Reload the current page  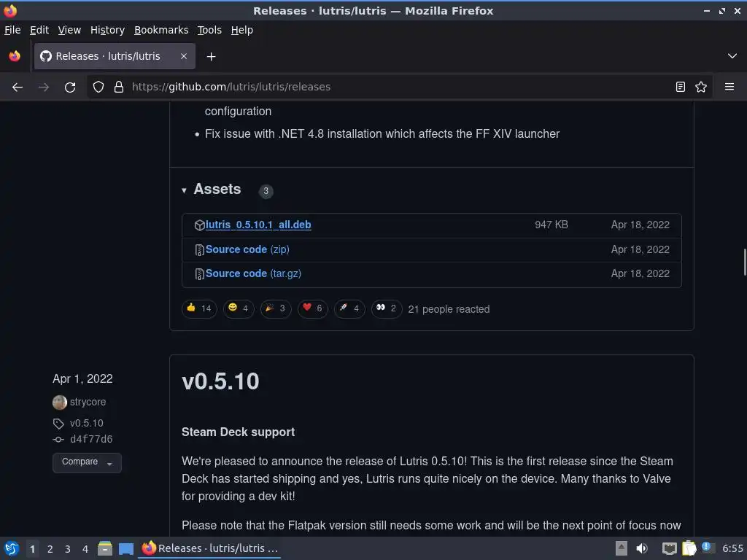(x=70, y=87)
